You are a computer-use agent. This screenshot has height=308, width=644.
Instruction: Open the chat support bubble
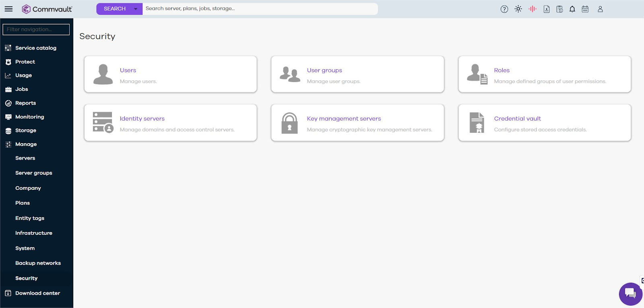630,294
